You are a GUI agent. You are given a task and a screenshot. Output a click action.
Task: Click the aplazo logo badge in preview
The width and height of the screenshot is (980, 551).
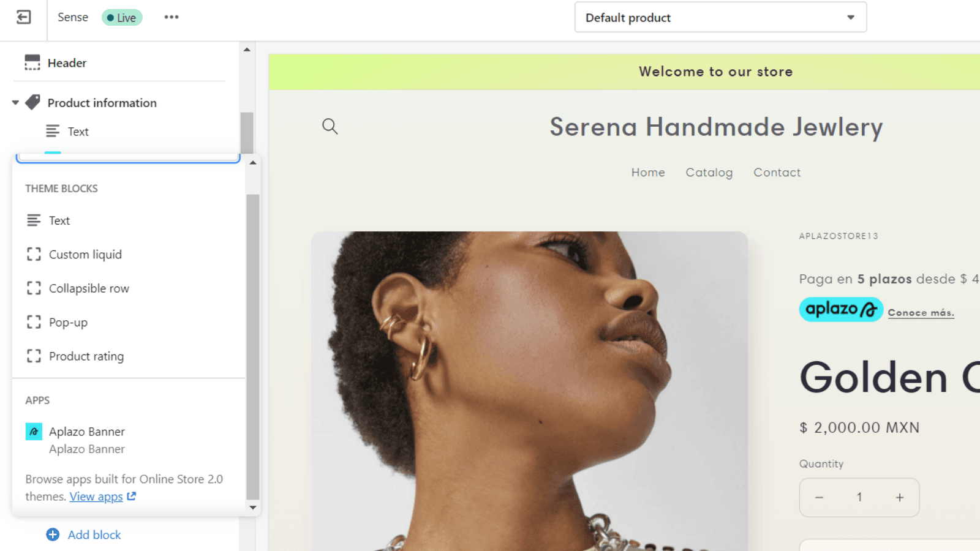point(840,310)
